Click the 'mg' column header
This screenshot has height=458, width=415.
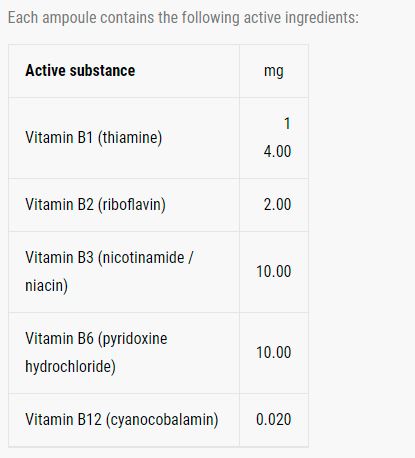pos(274,71)
